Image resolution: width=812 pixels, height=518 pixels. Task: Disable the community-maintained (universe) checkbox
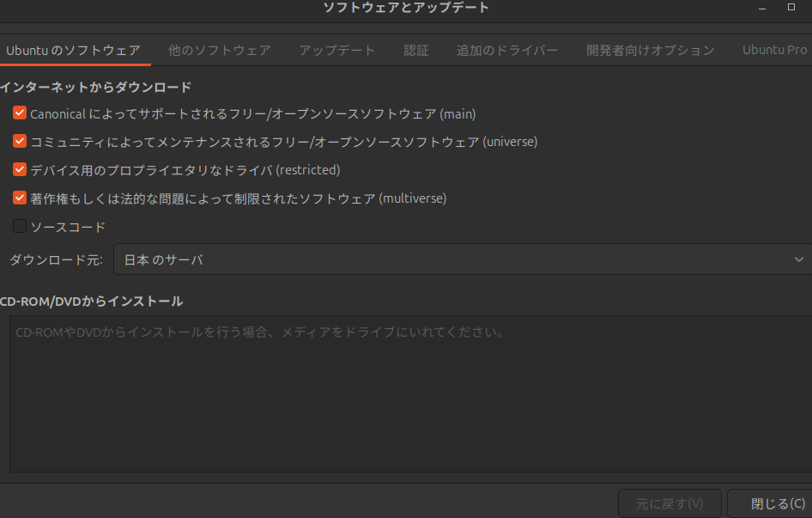tap(20, 142)
